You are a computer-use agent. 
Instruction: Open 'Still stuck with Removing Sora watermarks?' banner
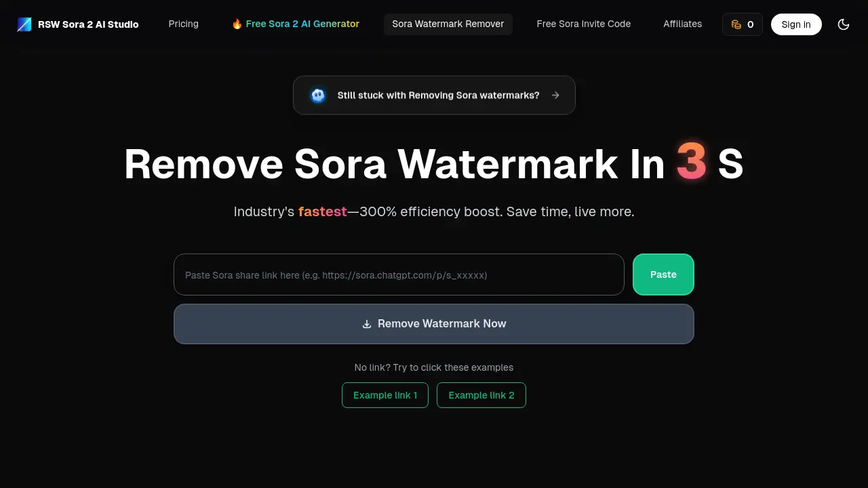click(x=434, y=95)
